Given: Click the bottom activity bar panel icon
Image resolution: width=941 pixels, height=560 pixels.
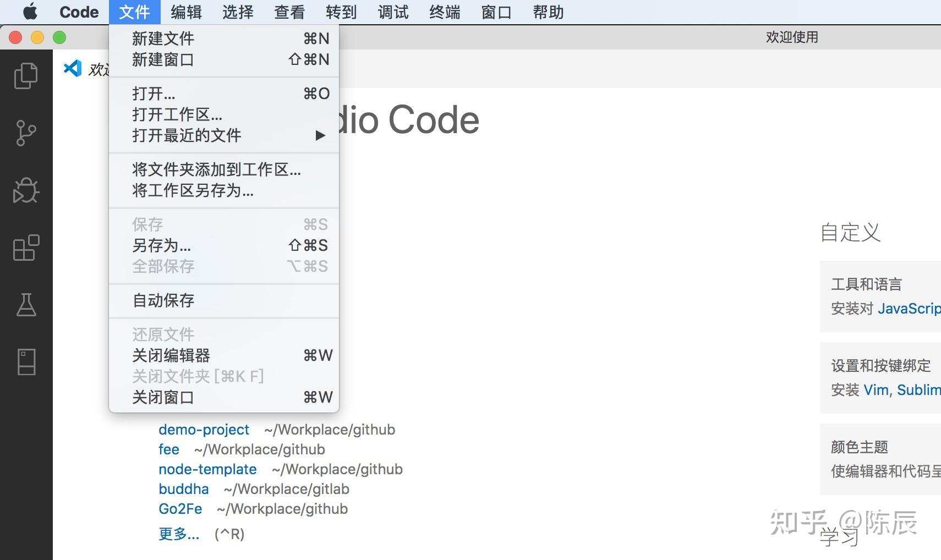Looking at the screenshot, I should [26, 362].
